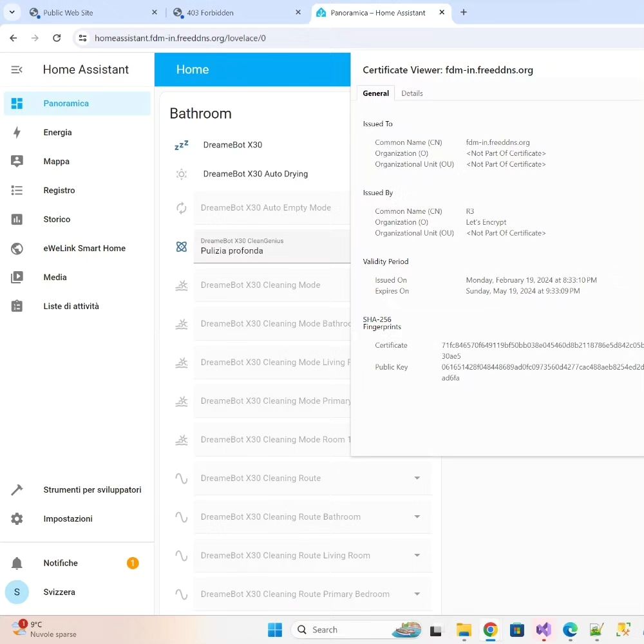Open the site information icon in address bar
This screenshot has height=644, width=644.
click(82, 38)
